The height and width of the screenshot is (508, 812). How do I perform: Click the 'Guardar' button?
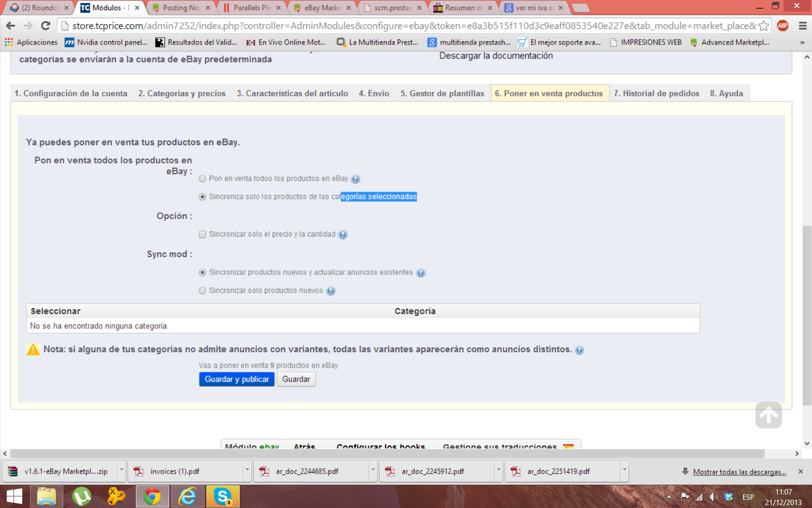click(296, 379)
